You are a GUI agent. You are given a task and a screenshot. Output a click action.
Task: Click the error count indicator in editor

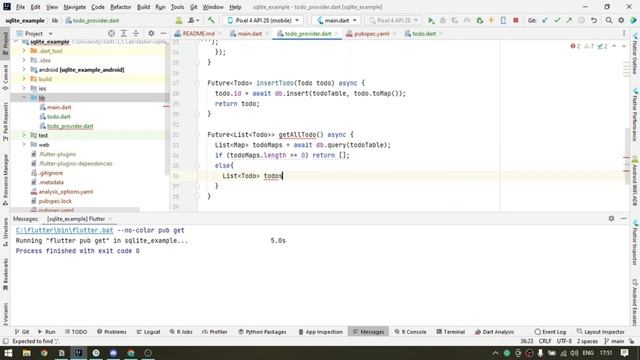point(576,46)
